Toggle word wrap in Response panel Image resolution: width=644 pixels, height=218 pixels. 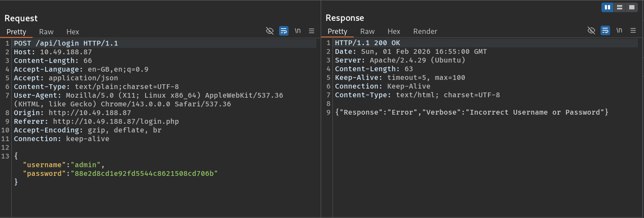[x=605, y=30]
